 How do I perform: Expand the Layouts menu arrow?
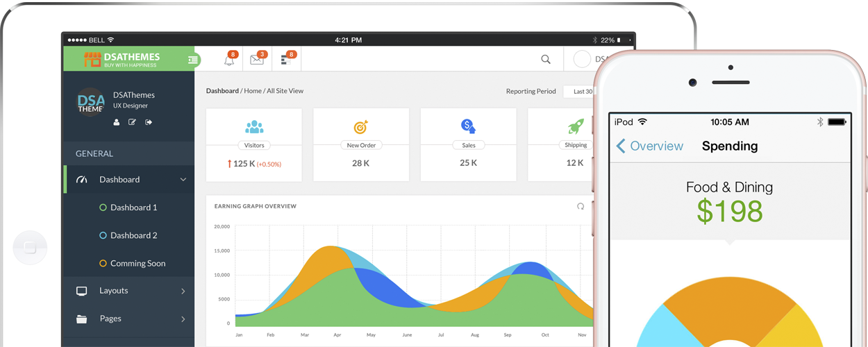183,291
